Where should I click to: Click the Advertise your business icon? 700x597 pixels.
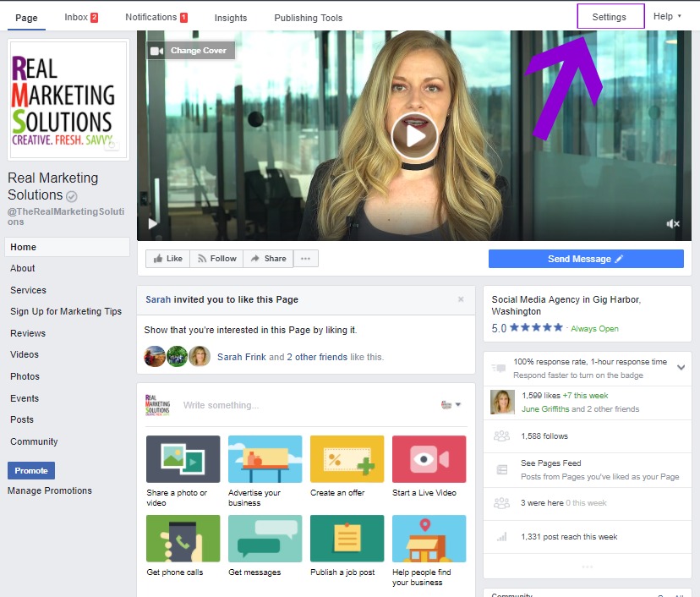click(x=265, y=459)
